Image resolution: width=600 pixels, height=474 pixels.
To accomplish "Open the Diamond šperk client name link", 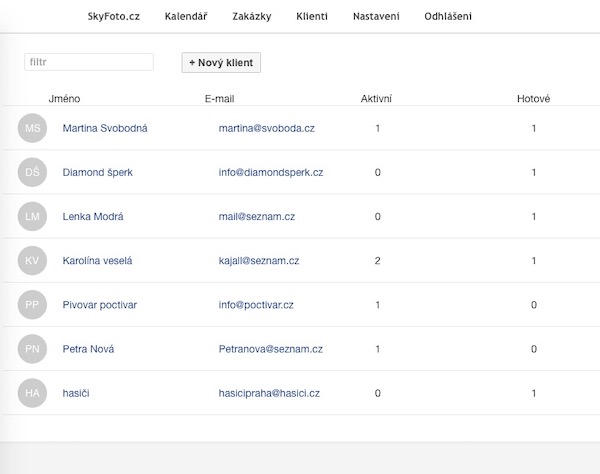I will 98,173.
